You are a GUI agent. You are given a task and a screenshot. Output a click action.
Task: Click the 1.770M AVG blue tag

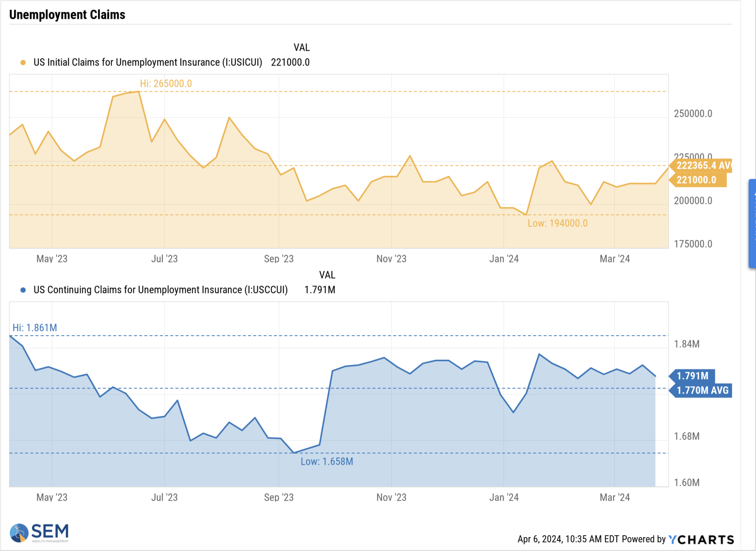click(x=701, y=390)
